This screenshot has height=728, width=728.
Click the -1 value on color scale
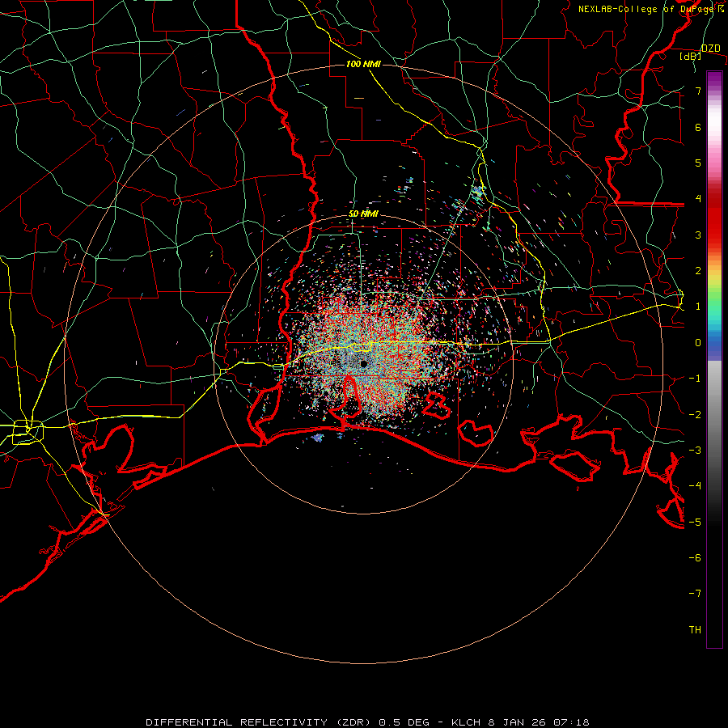[695, 379]
